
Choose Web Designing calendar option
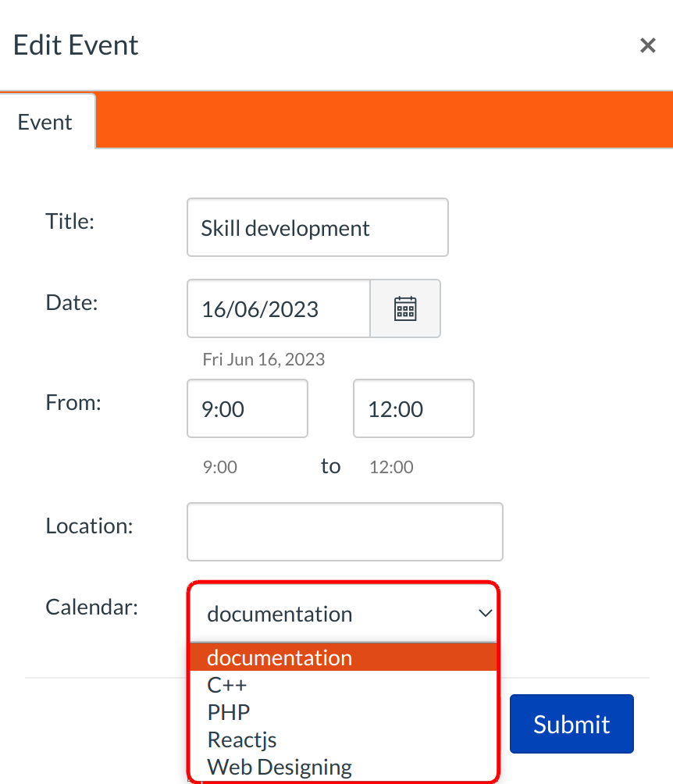(280, 767)
